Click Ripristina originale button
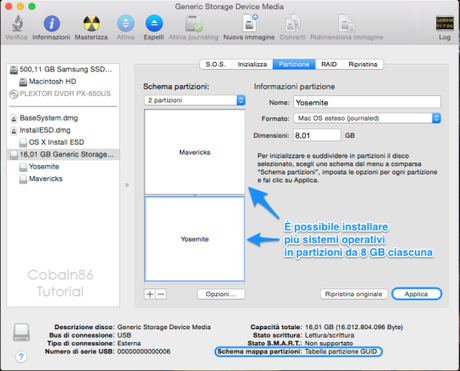460x371 pixels. click(354, 294)
